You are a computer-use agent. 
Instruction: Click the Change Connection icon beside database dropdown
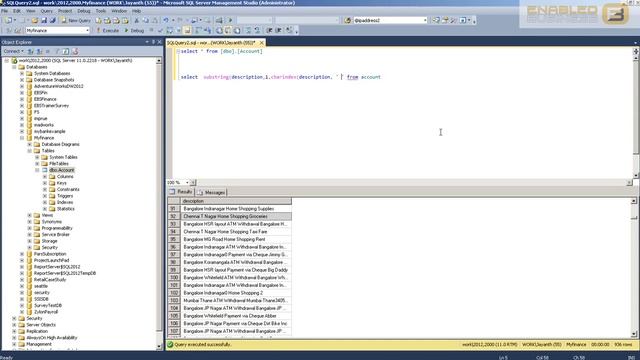tap(17, 30)
